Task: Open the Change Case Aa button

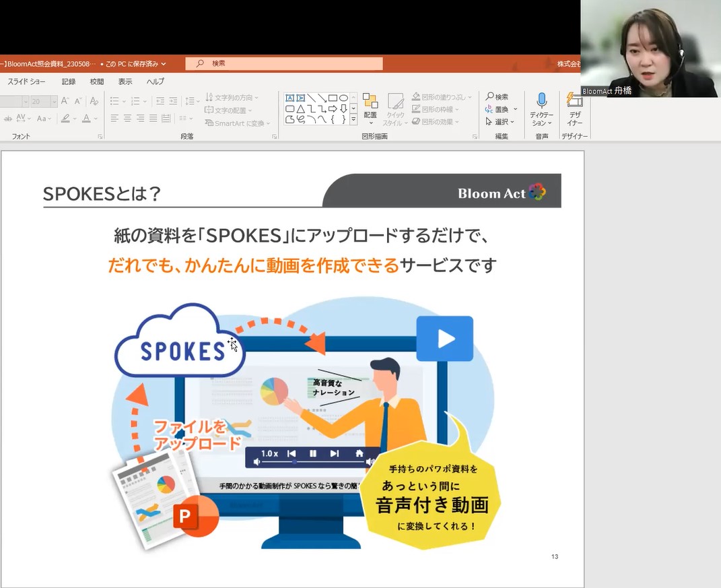Action: point(44,119)
